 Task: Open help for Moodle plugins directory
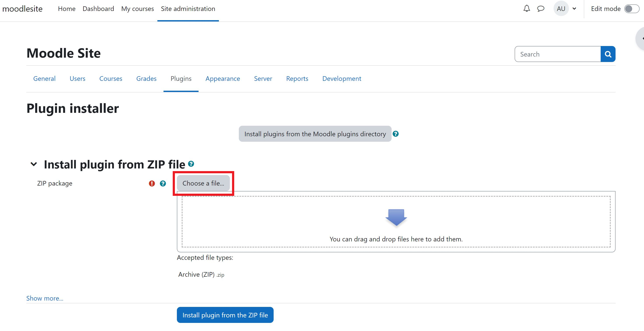(396, 134)
